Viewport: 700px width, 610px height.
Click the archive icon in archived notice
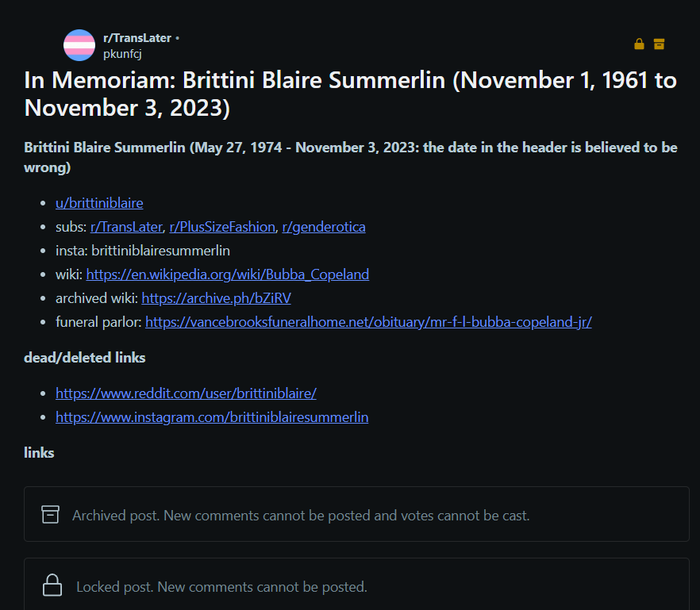pos(50,514)
